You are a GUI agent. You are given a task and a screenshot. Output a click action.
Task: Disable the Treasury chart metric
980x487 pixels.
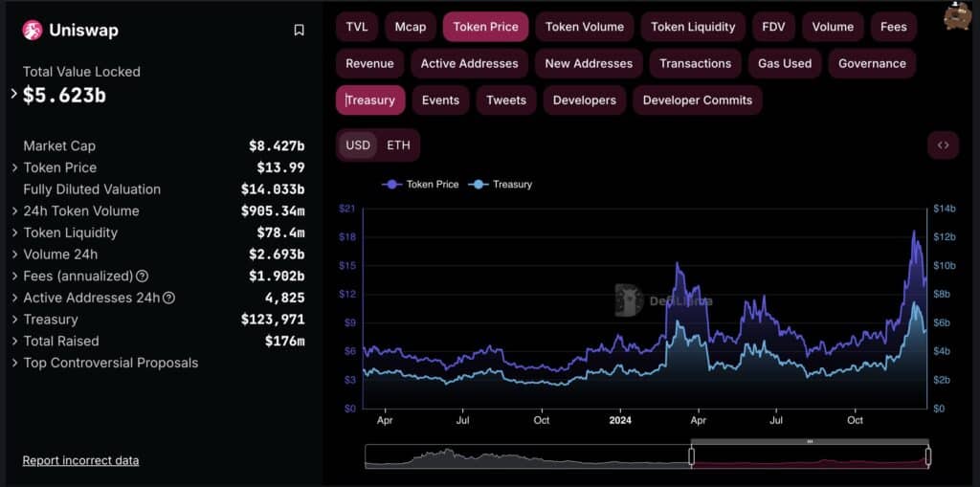pyautogui.click(x=370, y=100)
